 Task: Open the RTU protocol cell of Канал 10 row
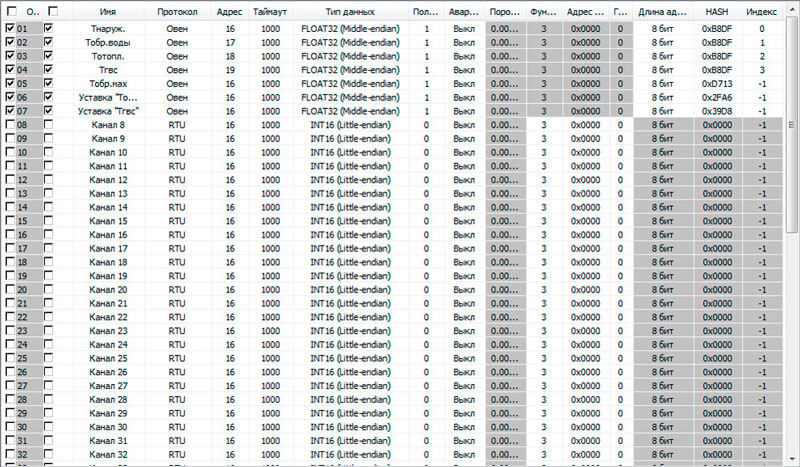click(177, 152)
